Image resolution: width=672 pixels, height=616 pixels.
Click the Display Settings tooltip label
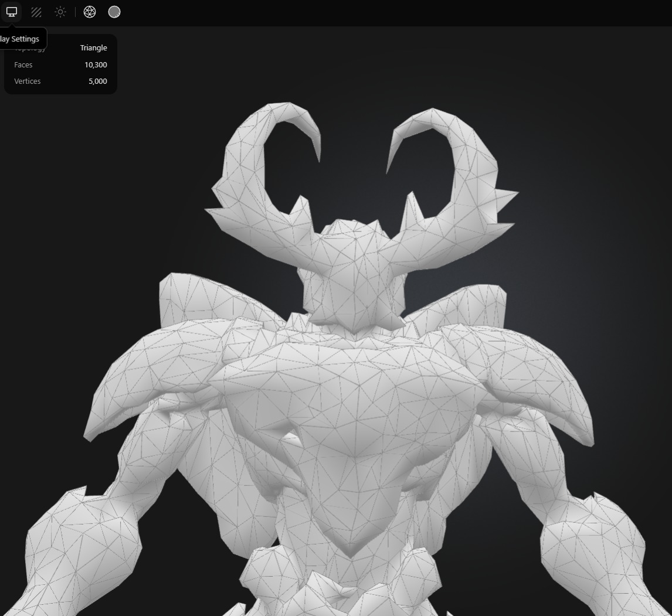pyautogui.click(x=20, y=39)
